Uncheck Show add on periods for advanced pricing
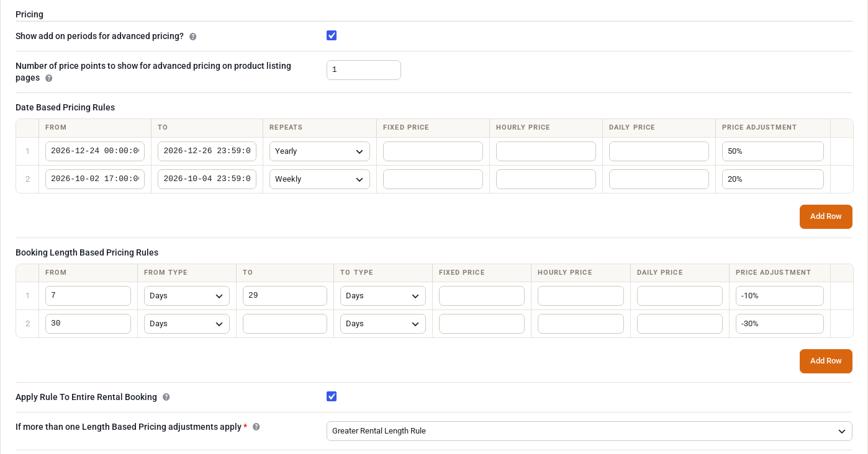The height and width of the screenshot is (454, 868). click(x=332, y=35)
